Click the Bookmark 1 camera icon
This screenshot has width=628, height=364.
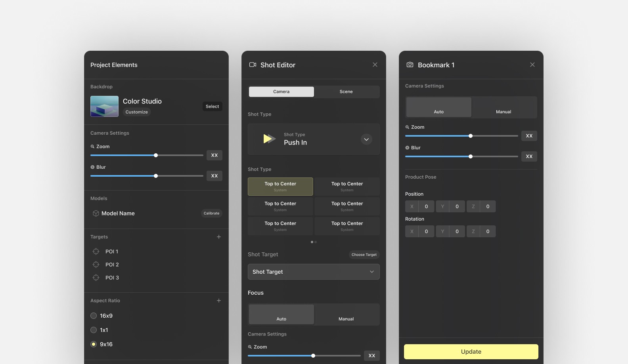pos(410,65)
